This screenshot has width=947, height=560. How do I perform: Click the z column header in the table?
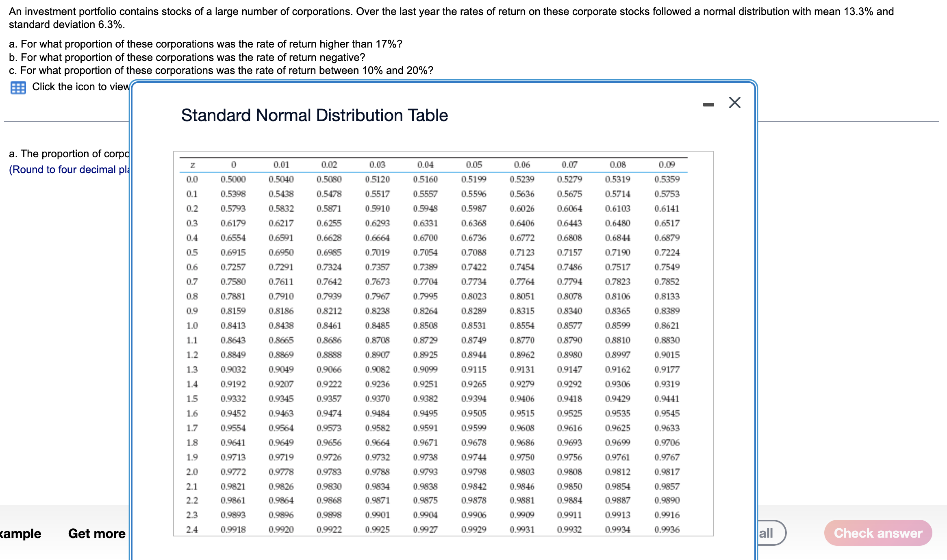[x=192, y=164]
